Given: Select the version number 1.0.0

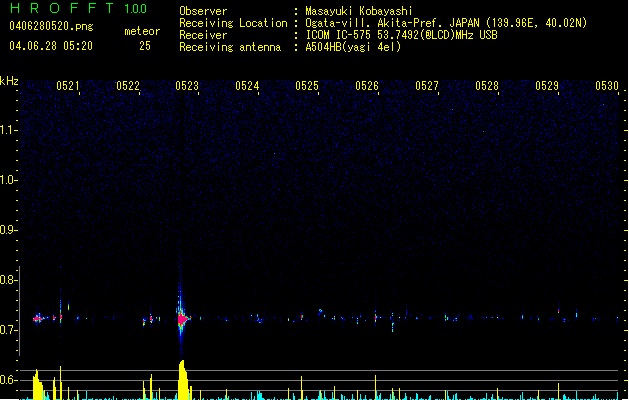Looking at the screenshot, I should coord(136,8).
